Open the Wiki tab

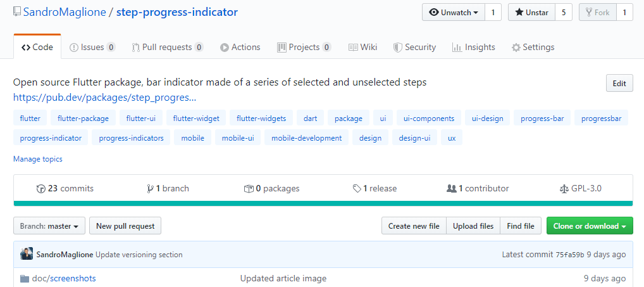pyautogui.click(x=362, y=48)
